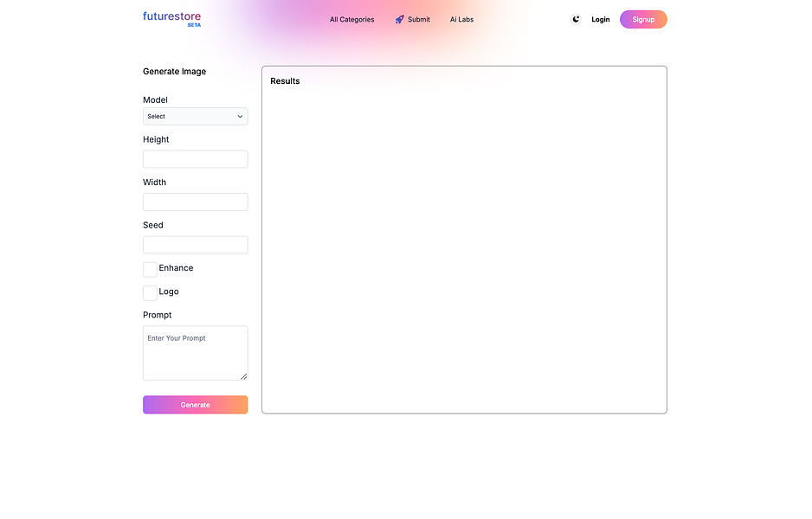Image resolution: width=812 pixels, height=519 pixels.
Task: Open the Submit page
Action: pyautogui.click(x=418, y=19)
